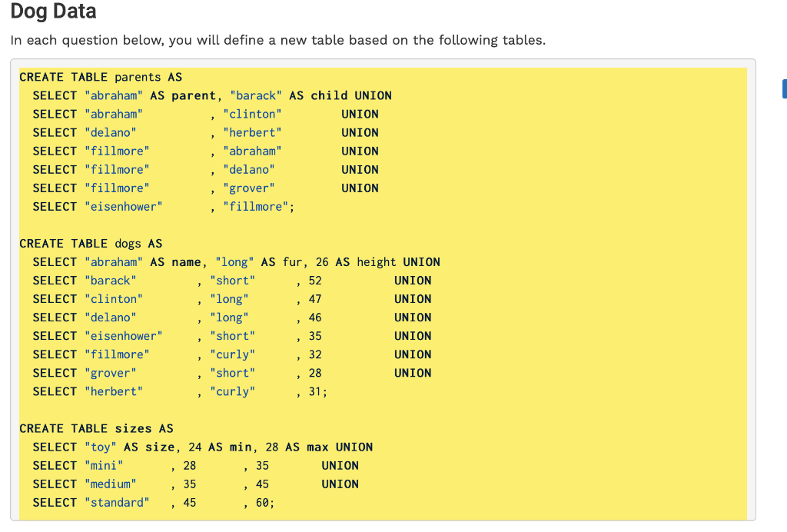787x532 pixels.
Task: Click the size value "toy" in sizes table
Action: coord(101,447)
